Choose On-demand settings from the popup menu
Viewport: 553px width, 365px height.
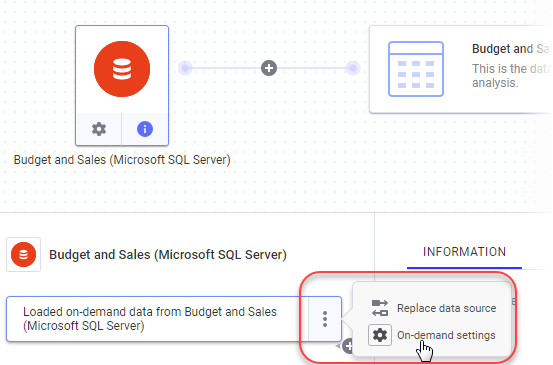[446, 335]
